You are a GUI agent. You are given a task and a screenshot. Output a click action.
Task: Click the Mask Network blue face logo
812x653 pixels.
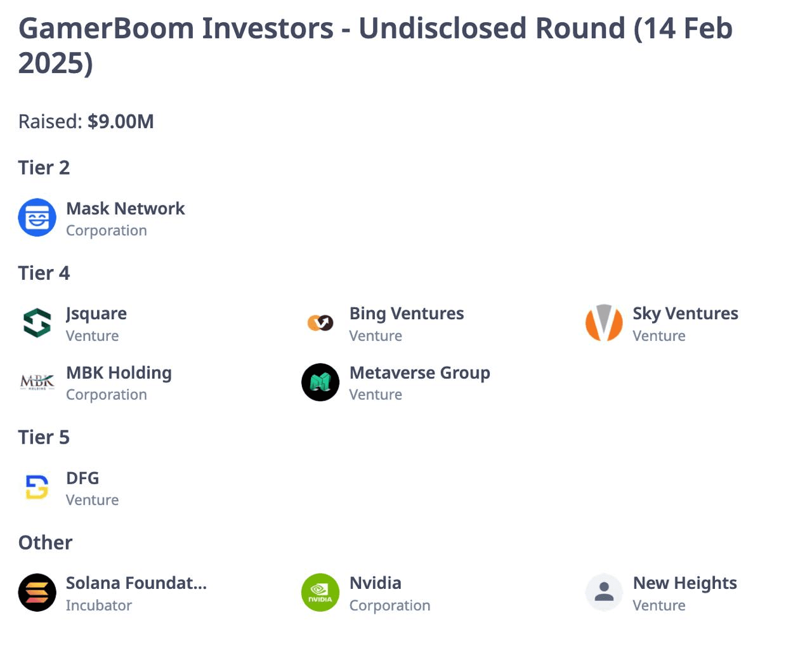(37, 218)
